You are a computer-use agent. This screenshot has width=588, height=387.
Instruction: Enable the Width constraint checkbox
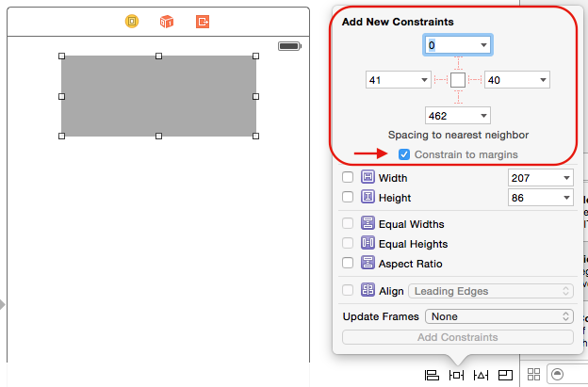[x=348, y=177]
